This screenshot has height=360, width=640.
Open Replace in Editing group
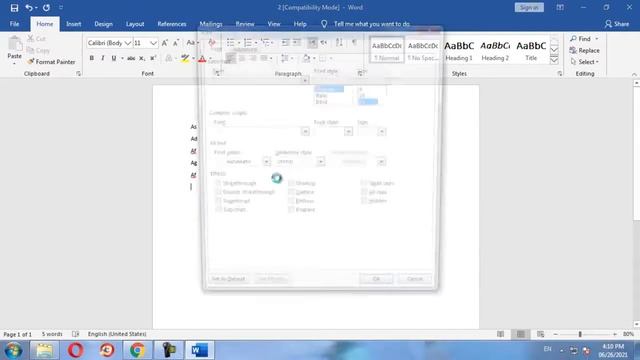(584, 50)
